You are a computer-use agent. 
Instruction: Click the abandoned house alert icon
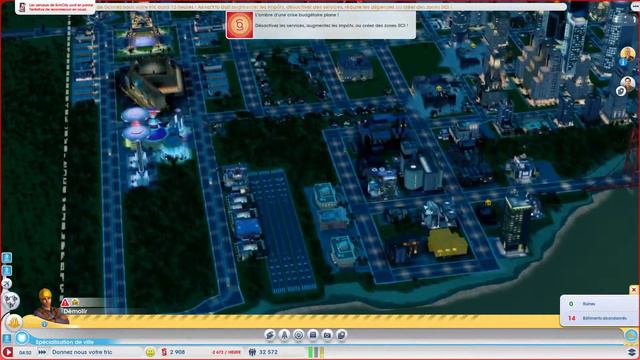75,302
